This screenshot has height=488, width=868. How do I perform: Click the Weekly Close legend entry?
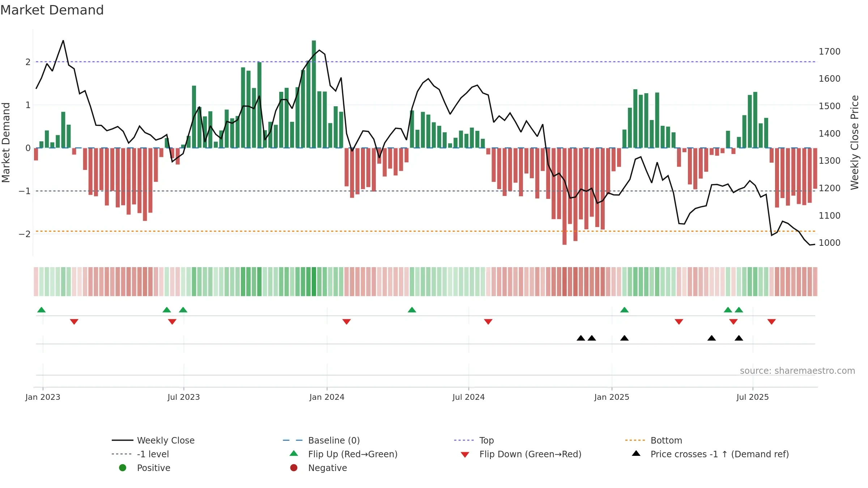[x=153, y=440]
